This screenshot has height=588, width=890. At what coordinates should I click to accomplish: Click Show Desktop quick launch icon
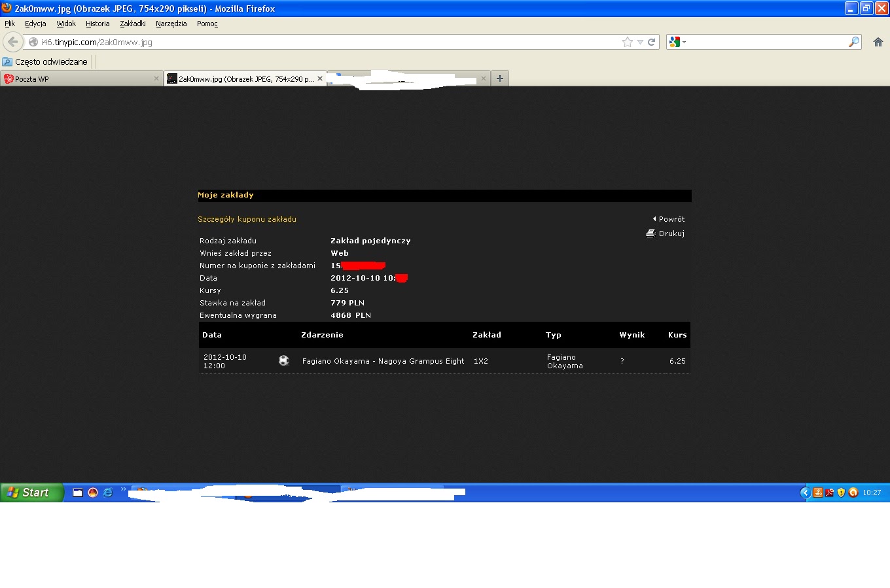point(77,493)
